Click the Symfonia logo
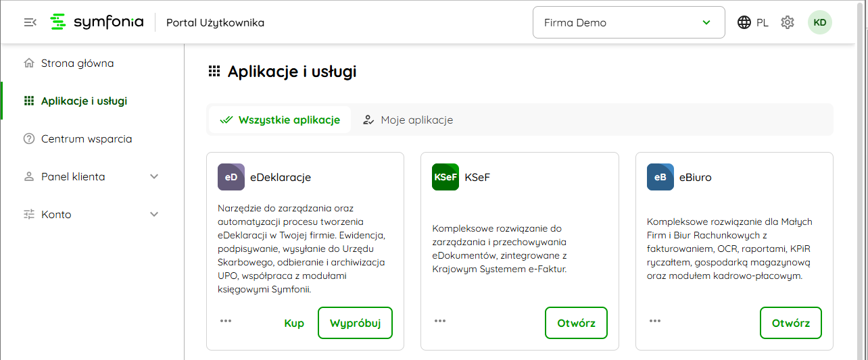 (x=97, y=22)
